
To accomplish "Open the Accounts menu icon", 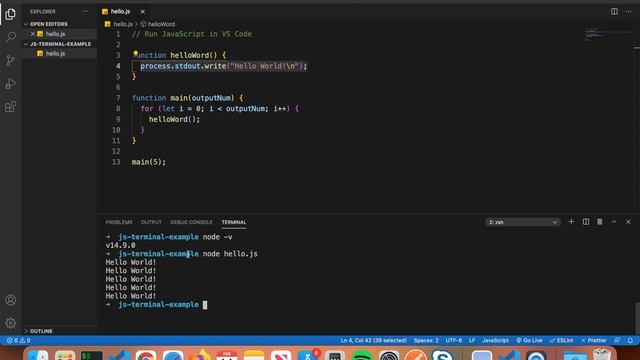I will (x=11, y=300).
